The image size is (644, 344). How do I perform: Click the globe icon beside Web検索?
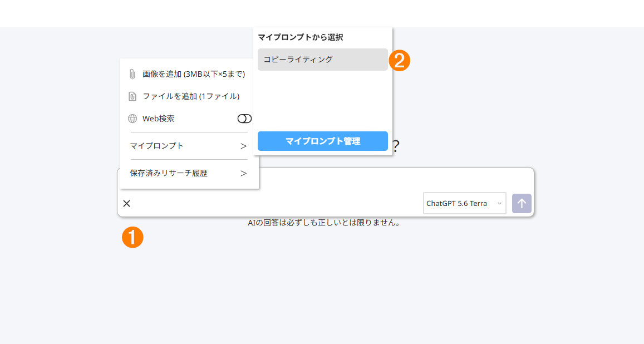[x=132, y=119]
